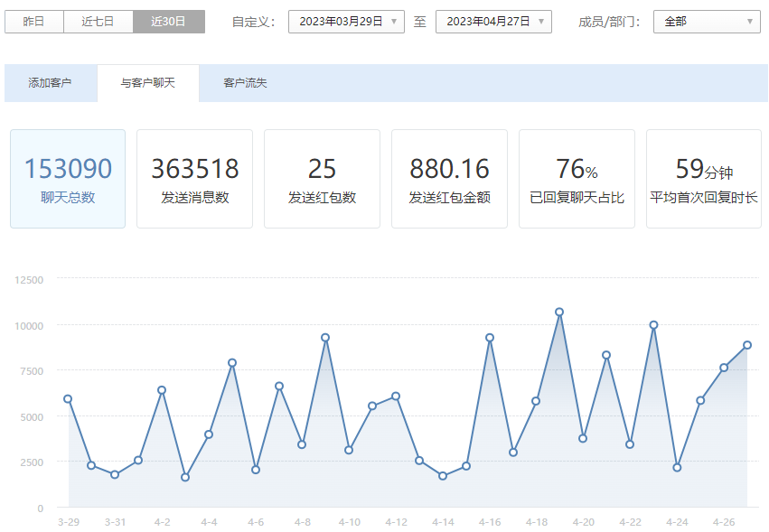Click the chart data point for 3-29

tap(68, 399)
